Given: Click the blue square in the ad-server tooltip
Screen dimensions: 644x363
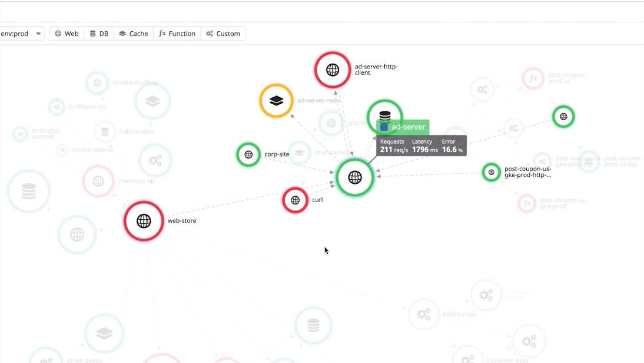Looking at the screenshot, I should tap(384, 127).
